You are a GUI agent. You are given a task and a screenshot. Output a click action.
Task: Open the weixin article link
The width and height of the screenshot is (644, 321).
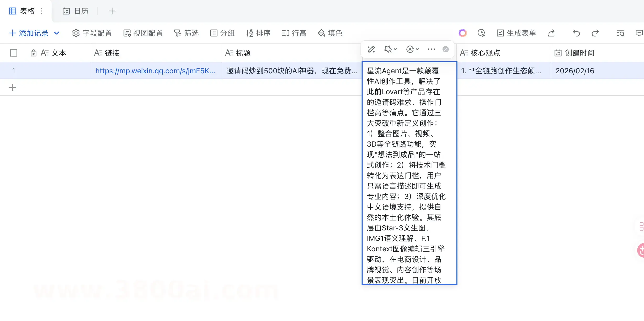coord(155,70)
